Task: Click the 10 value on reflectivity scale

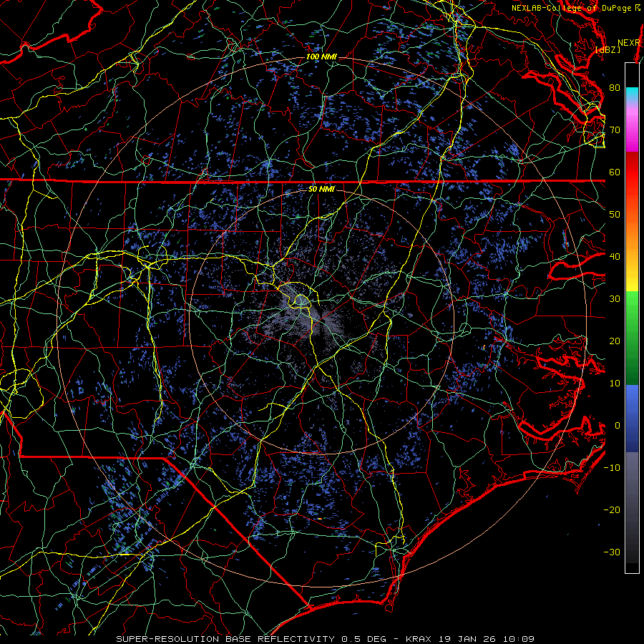Action: [x=615, y=384]
